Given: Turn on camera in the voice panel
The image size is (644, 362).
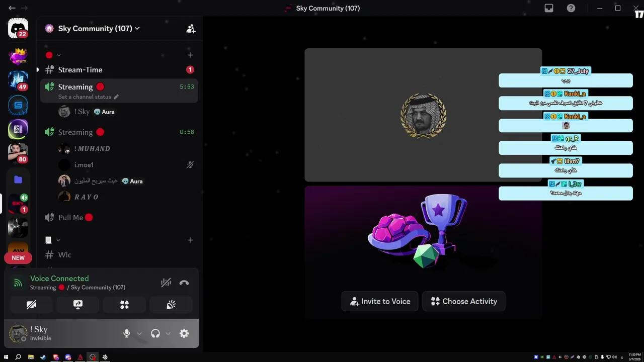Looking at the screenshot, I should pyautogui.click(x=31, y=305).
